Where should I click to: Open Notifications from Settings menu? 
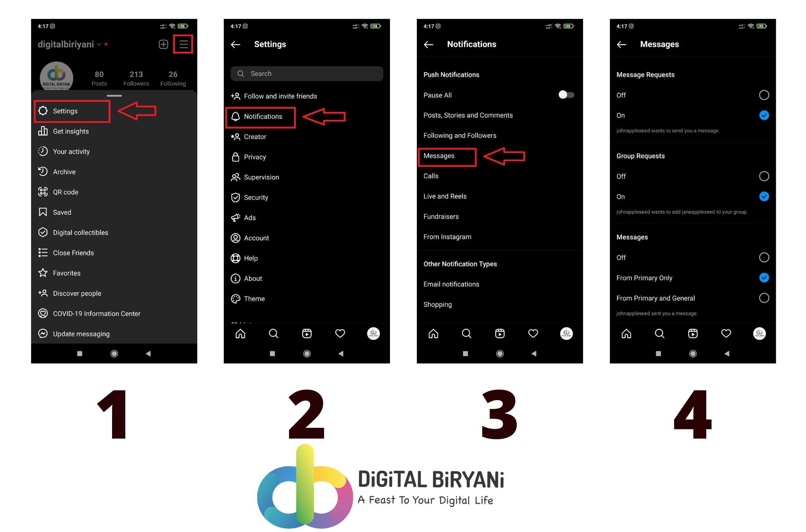point(263,117)
